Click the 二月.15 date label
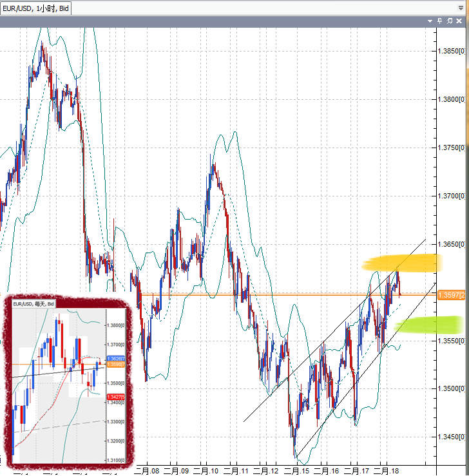Screen dimensions: 469x476 pos(297,471)
